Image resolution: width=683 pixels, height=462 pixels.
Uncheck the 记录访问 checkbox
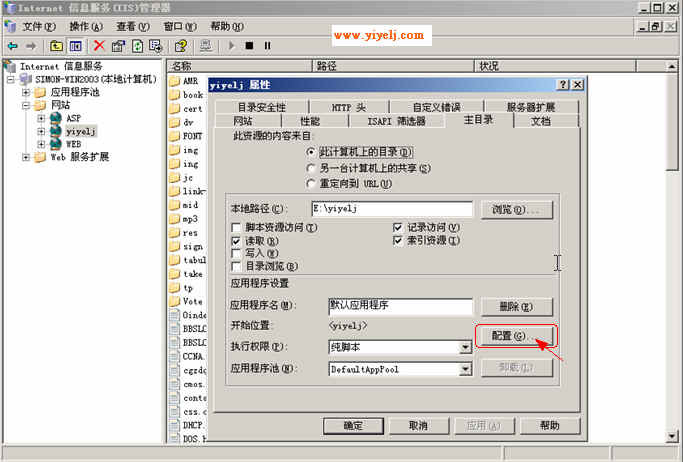point(397,227)
